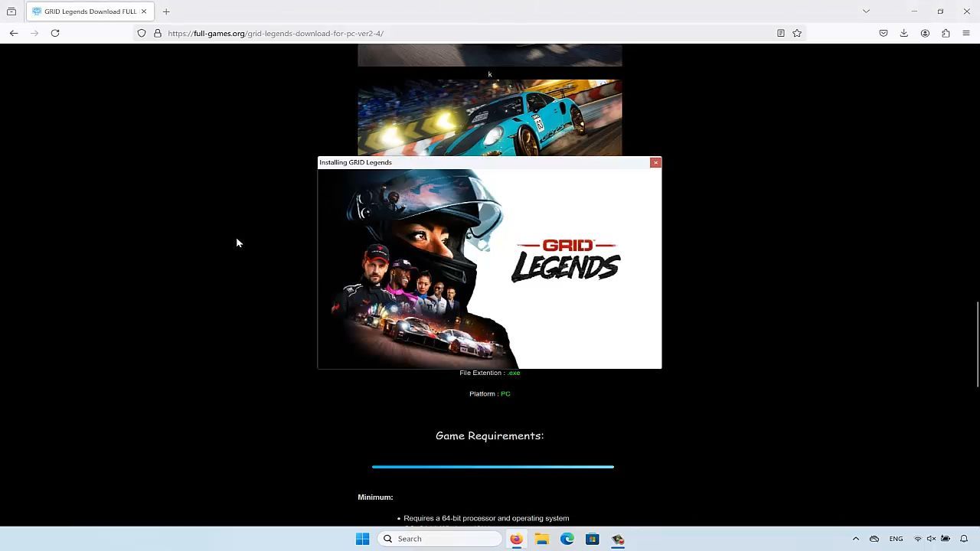Screen dimensions: 980x551
Task: Click the 64-bit processor requirement line
Action: (486, 518)
